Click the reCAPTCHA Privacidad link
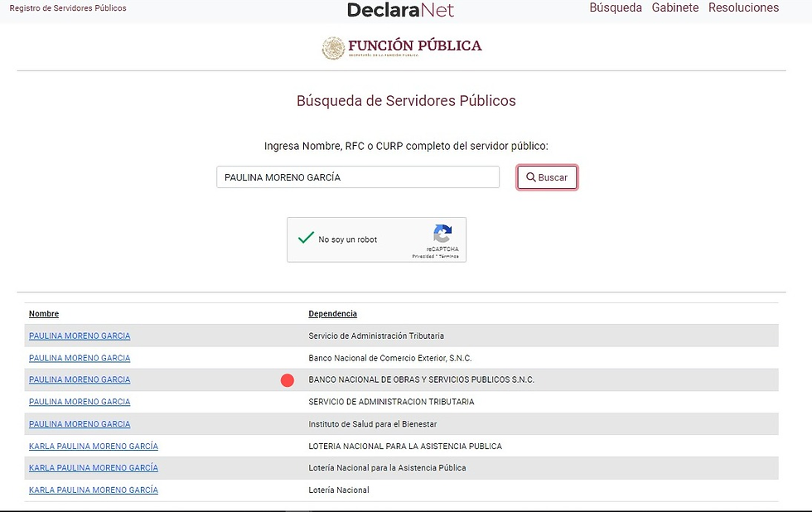 point(423,256)
